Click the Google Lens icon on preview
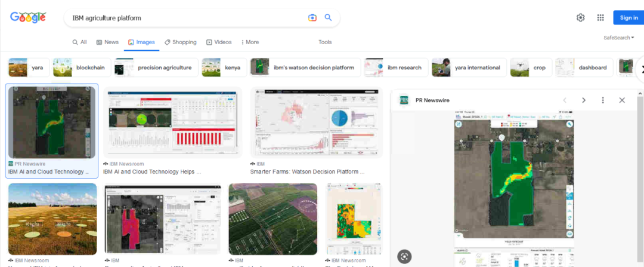The height and width of the screenshot is (267, 644). tap(405, 256)
